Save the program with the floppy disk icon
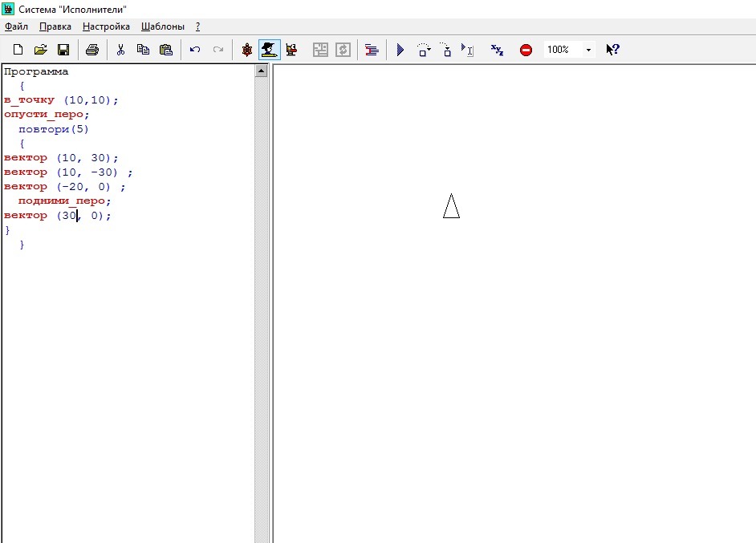 point(63,50)
